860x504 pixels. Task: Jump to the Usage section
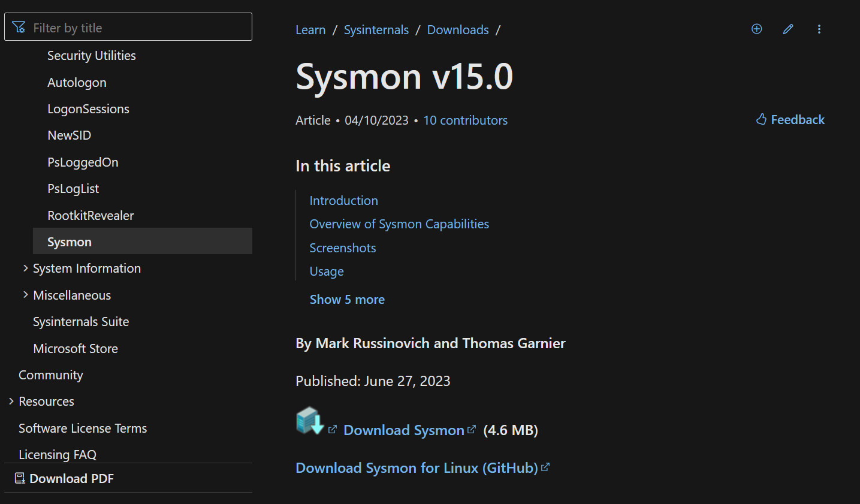pos(327,271)
